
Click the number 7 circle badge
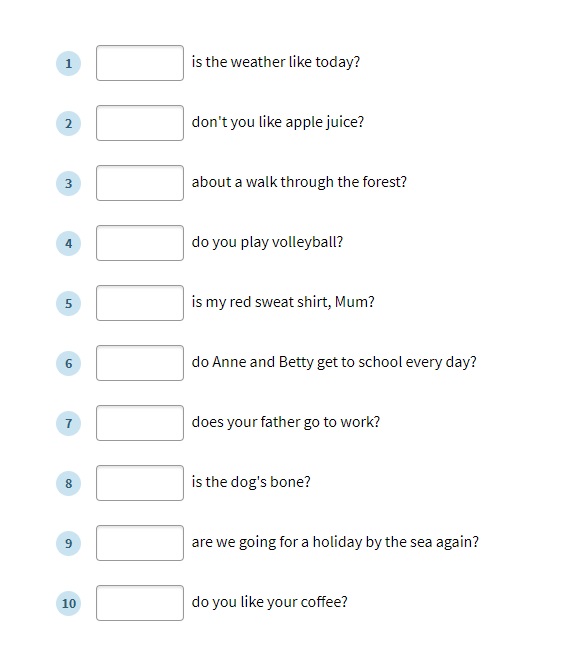pyautogui.click(x=68, y=423)
